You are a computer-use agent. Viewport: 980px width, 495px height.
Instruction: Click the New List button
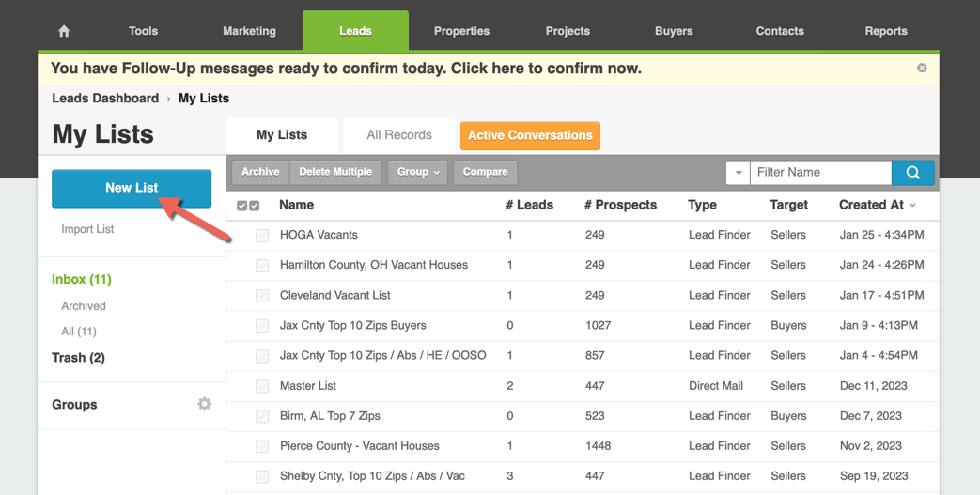132,188
